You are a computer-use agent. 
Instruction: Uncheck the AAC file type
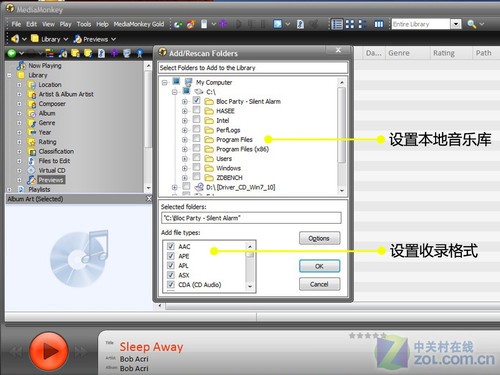point(171,246)
